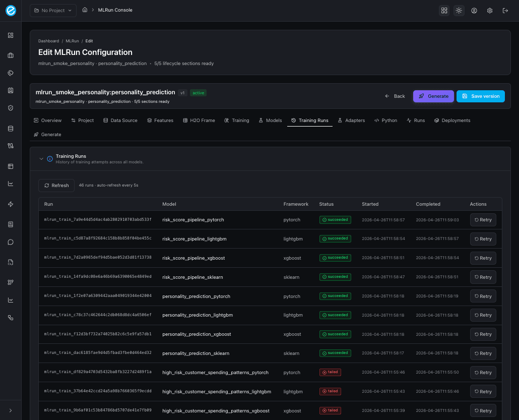The width and height of the screenshot is (519, 420).
Task: Open the settings gear in the top bar
Action: (489, 10)
